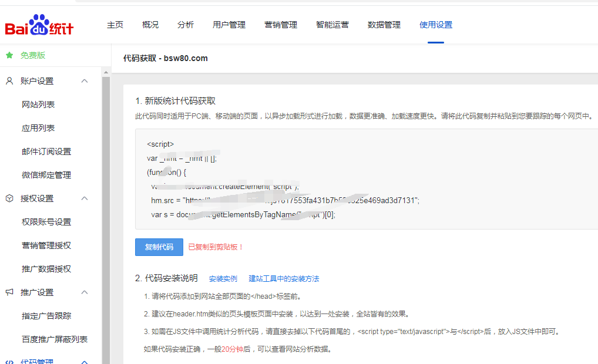Select the 营销管理 tab

281,25
